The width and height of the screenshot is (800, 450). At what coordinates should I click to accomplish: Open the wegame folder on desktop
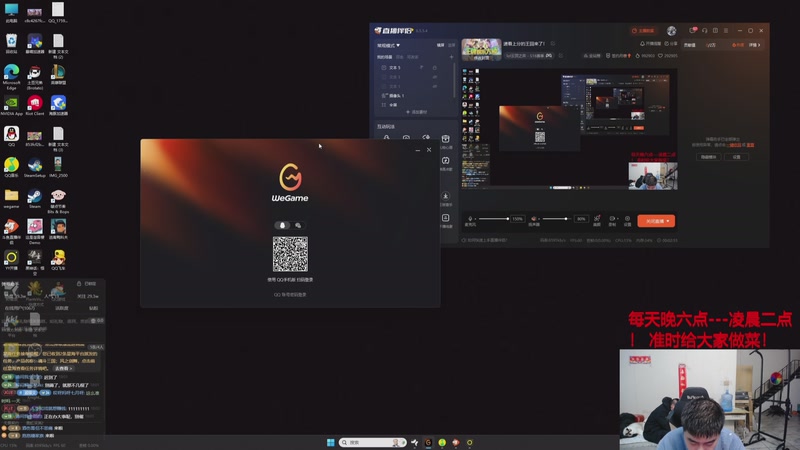click(11, 198)
